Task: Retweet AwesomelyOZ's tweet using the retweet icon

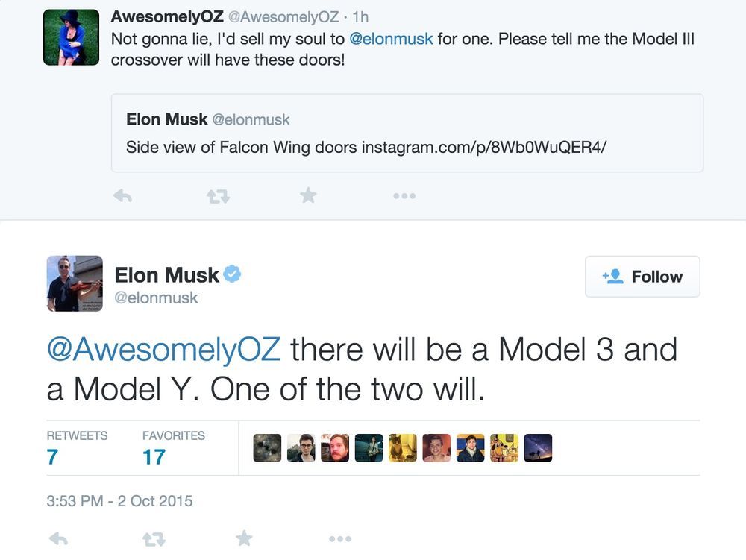Action: point(219,196)
